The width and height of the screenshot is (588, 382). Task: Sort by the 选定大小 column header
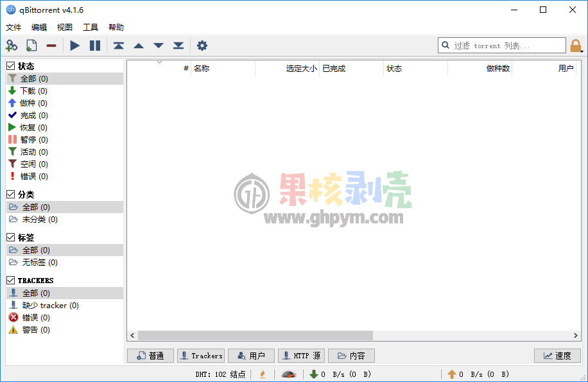pos(287,69)
